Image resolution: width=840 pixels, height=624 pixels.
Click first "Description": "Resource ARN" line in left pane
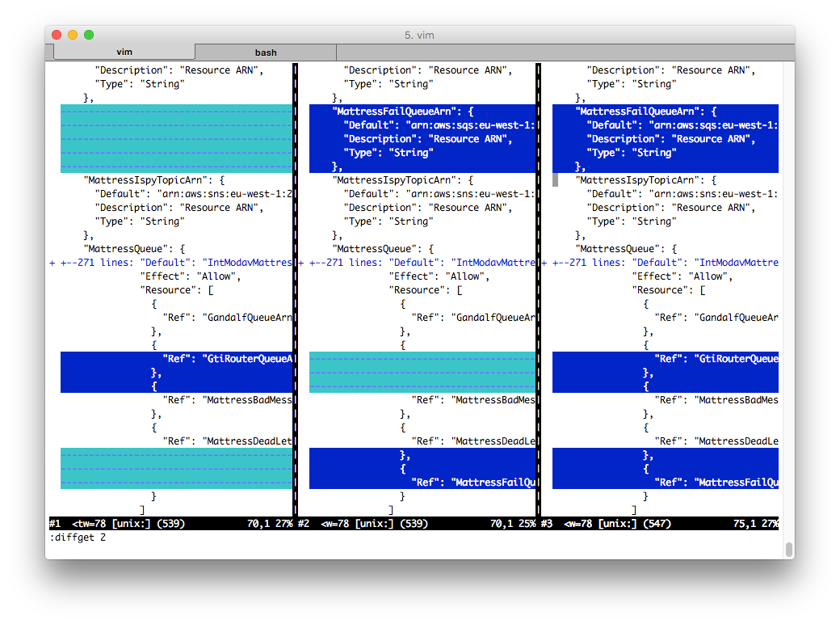tap(179, 70)
